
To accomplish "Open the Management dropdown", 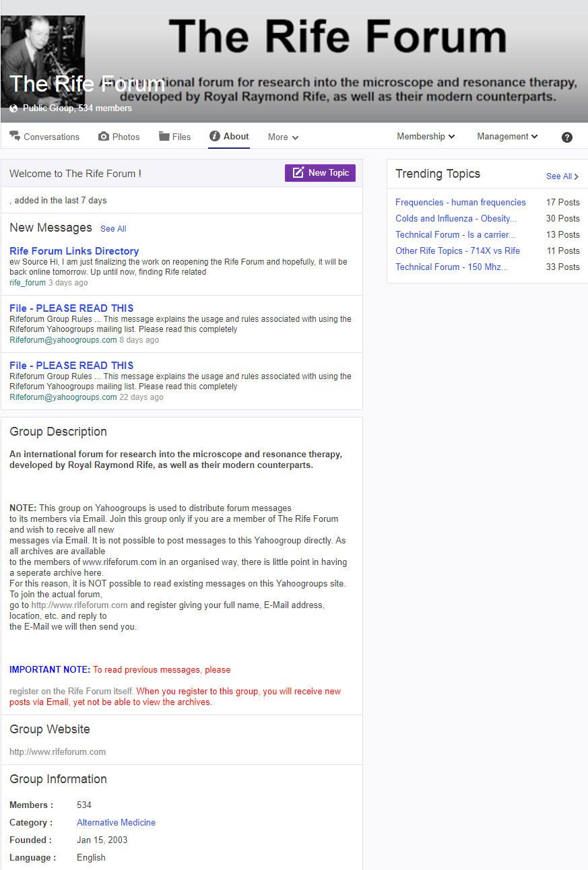I will click(507, 136).
